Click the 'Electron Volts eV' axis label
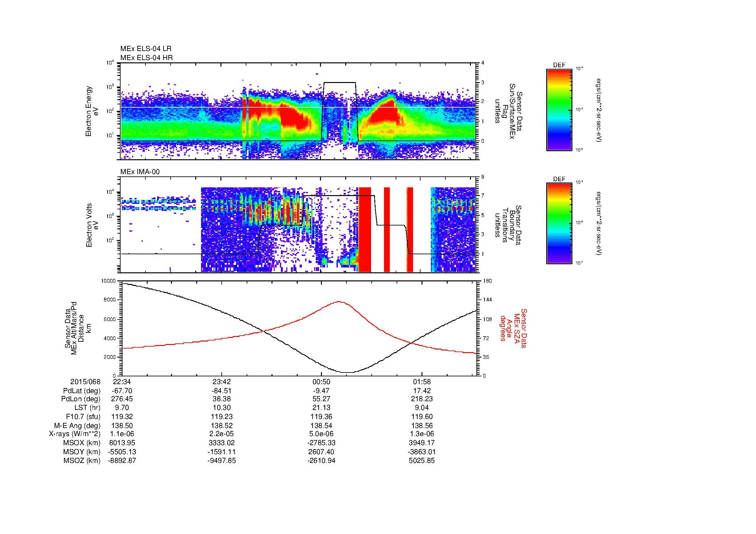This screenshot has height=534, width=756. [92, 225]
